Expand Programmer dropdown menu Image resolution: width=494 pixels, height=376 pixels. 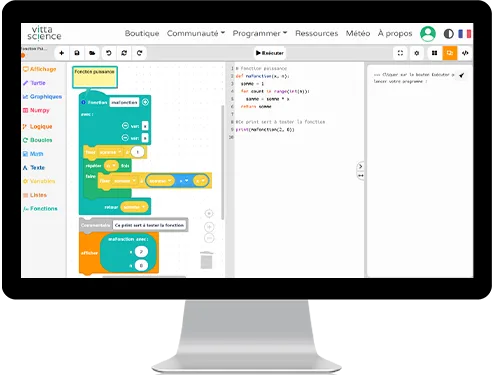(x=260, y=33)
